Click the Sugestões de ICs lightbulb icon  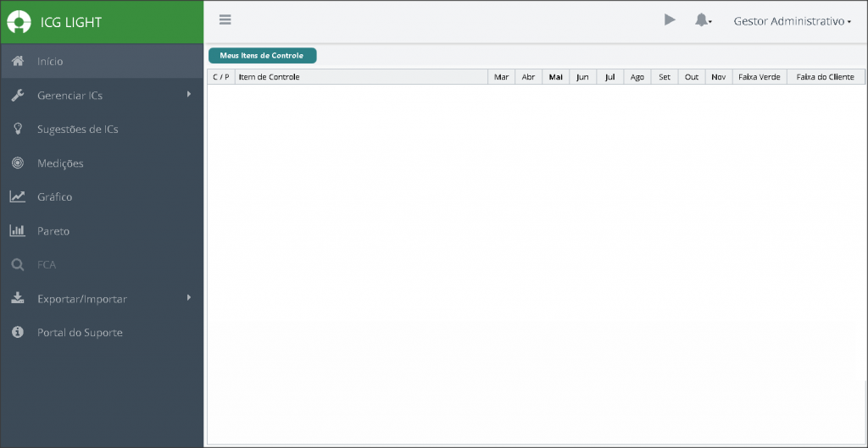pyautogui.click(x=18, y=129)
